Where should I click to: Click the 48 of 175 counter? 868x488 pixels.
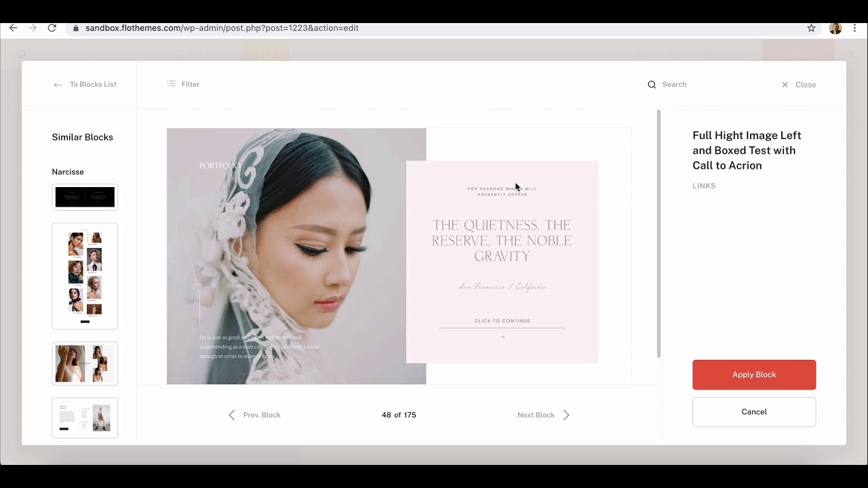(399, 415)
